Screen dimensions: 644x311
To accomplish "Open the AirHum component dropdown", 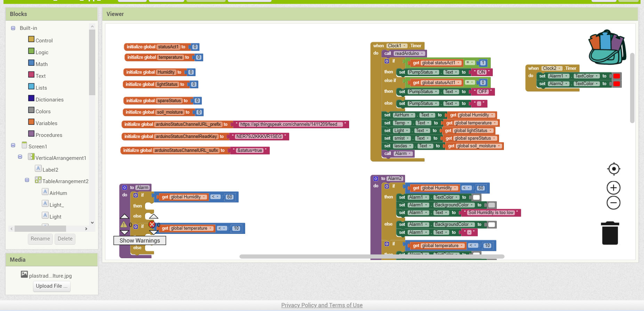I will click(404, 115).
